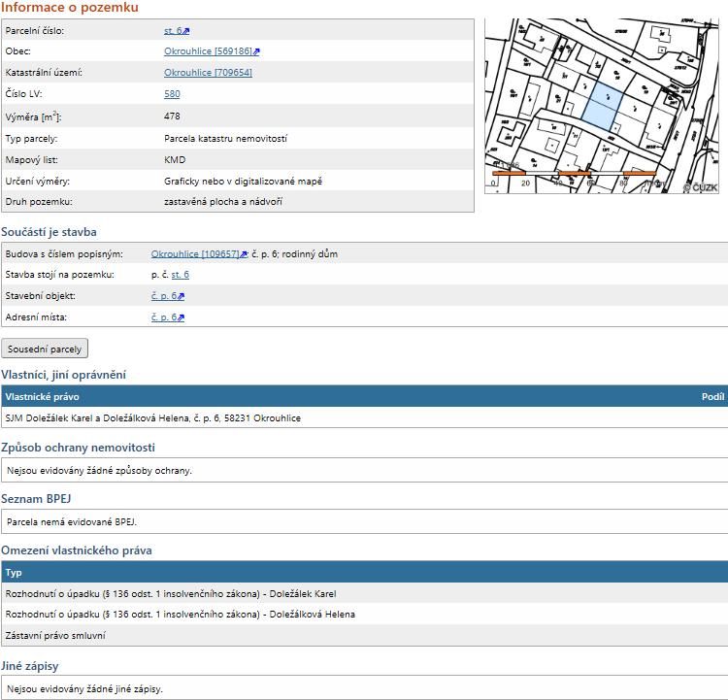Screen dimensions: 728x700
Task: Click the Podíl column header
Action: (712, 397)
